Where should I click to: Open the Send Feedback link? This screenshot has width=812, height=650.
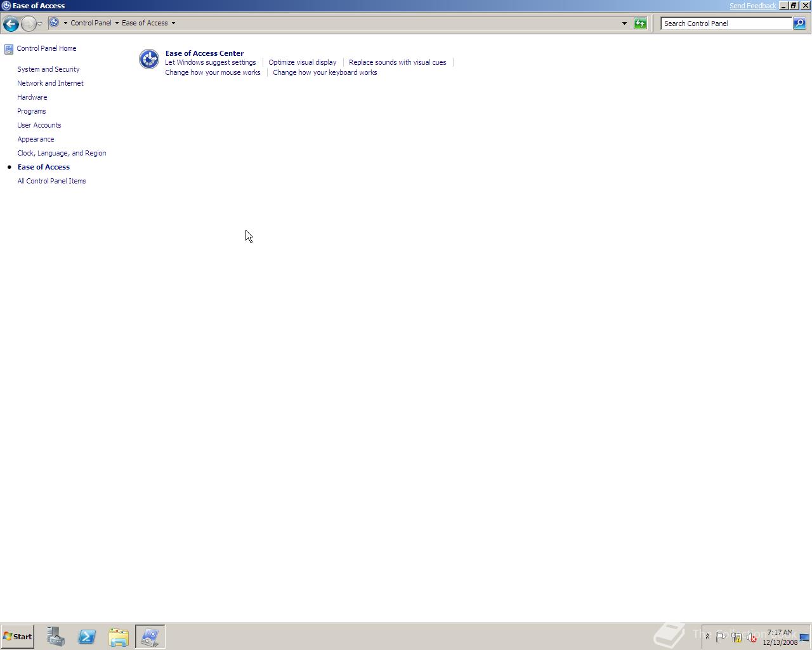click(752, 6)
